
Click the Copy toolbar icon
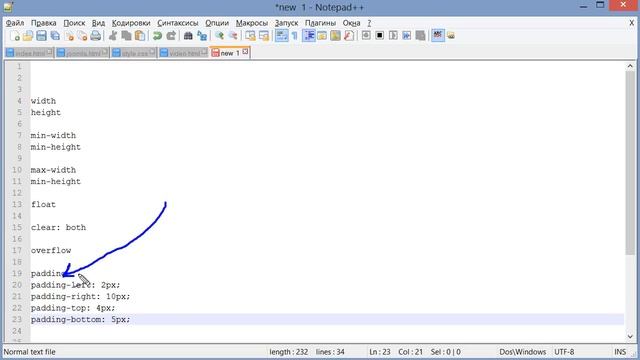(x=127, y=36)
